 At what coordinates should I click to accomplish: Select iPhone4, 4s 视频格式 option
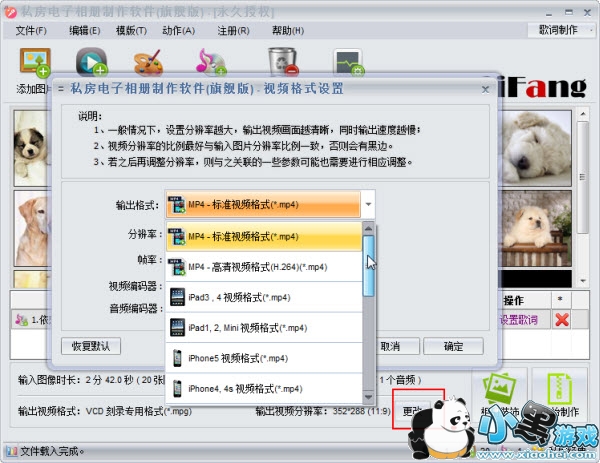coord(264,389)
